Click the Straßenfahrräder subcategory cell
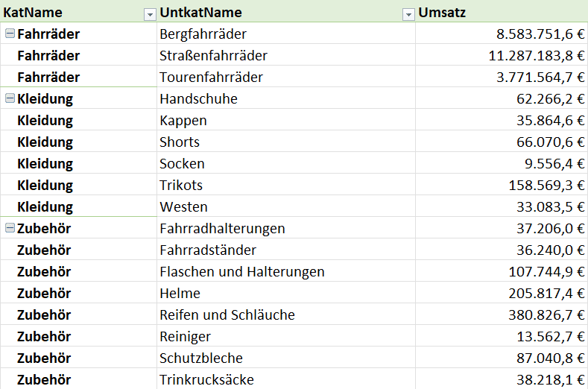588x389 pixels. (213, 56)
